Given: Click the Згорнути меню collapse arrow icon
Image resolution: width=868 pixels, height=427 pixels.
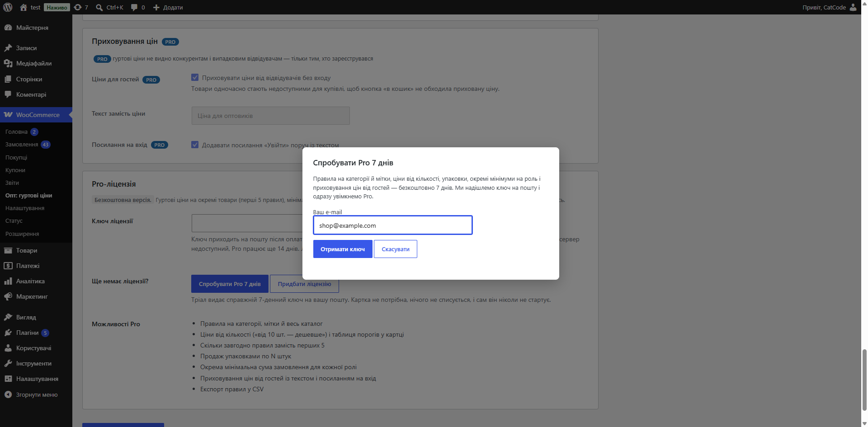Looking at the screenshot, I should point(8,394).
